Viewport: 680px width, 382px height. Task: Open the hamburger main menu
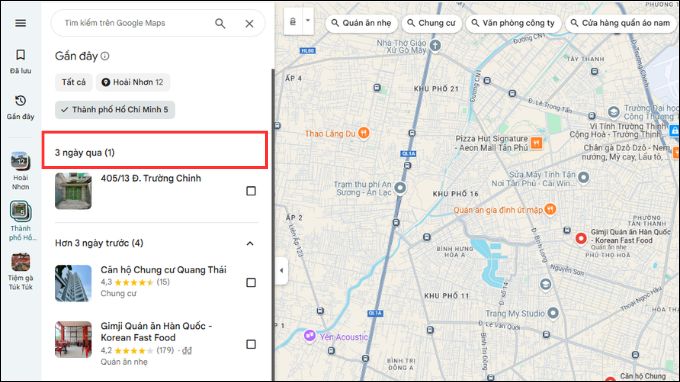click(x=20, y=23)
